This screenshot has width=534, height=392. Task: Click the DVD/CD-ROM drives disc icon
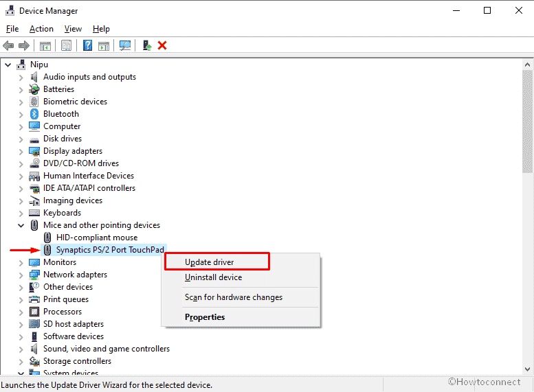(34, 163)
